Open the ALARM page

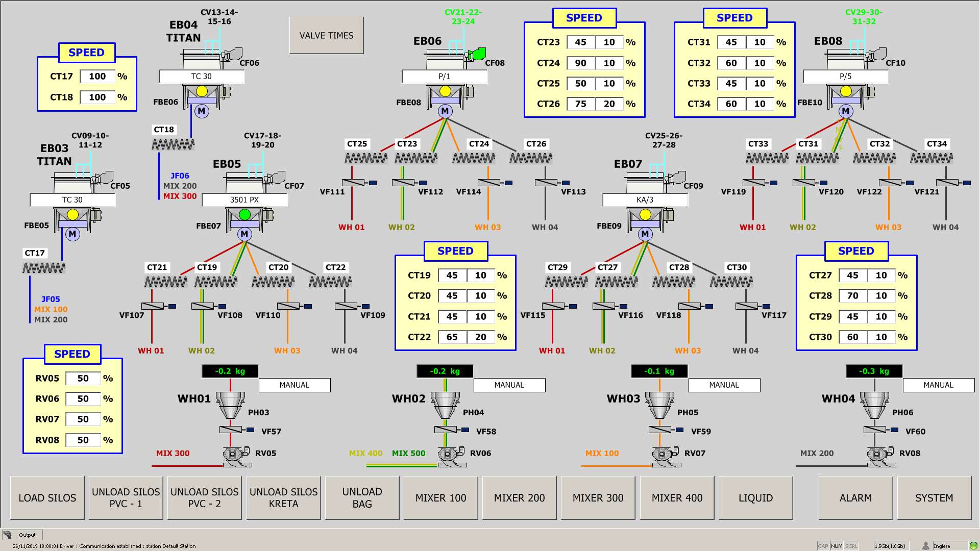(855, 498)
